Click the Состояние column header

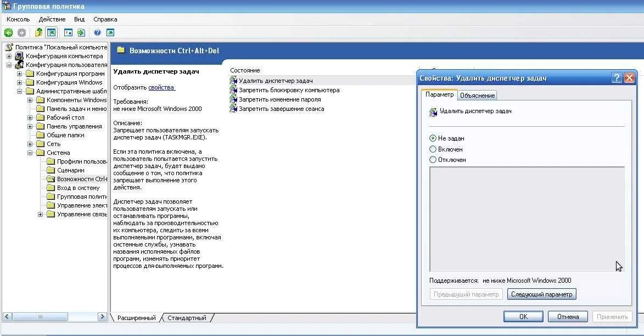pyautogui.click(x=245, y=70)
